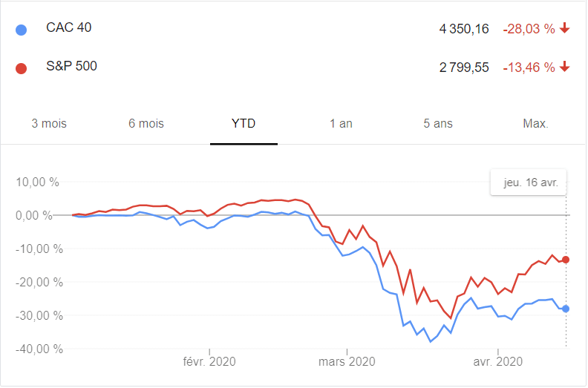Open the CAC 40 index name
Screen dimensions: 588x388
coord(69,28)
